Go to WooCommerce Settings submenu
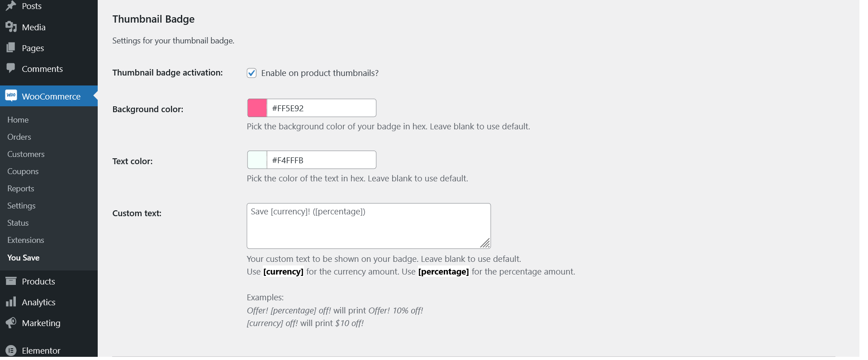The image size is (868, 360). [x=21, y=206]
